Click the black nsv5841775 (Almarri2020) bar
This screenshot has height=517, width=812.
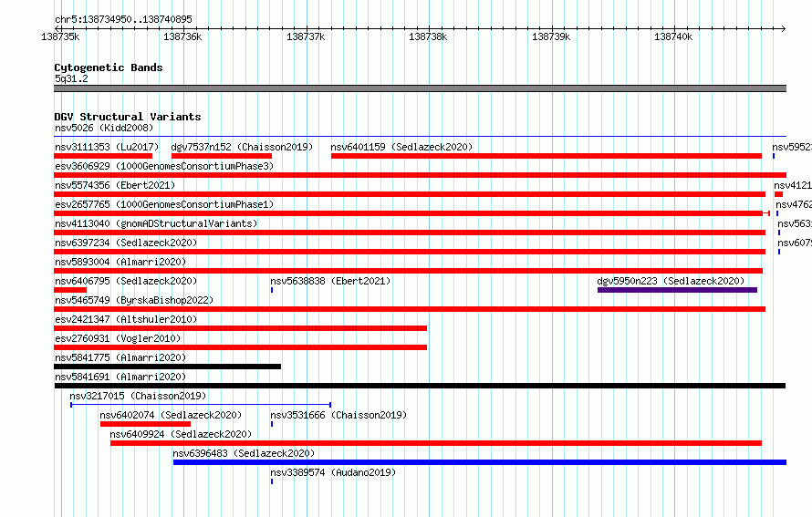point(167,367)
